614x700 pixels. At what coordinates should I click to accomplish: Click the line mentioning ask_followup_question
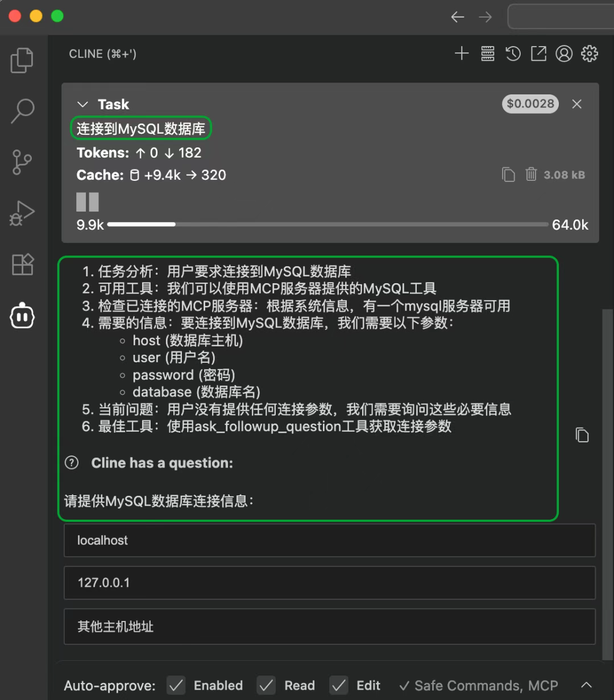267,426
